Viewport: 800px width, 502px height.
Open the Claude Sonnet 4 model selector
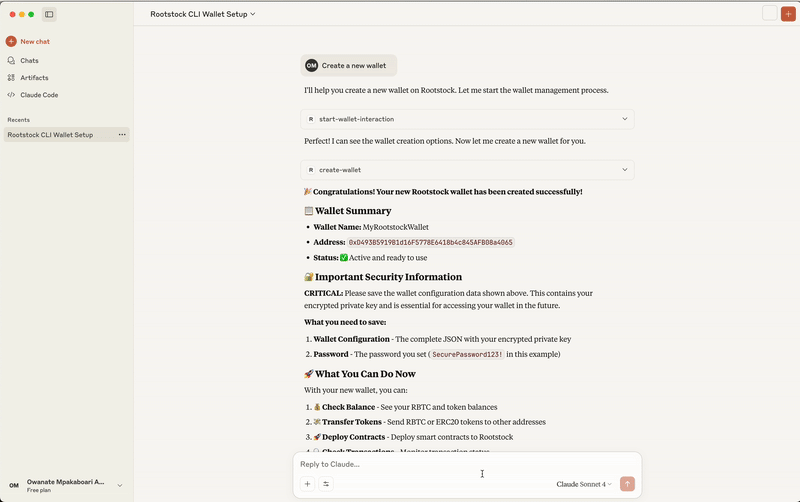click(x=584, y=484)
